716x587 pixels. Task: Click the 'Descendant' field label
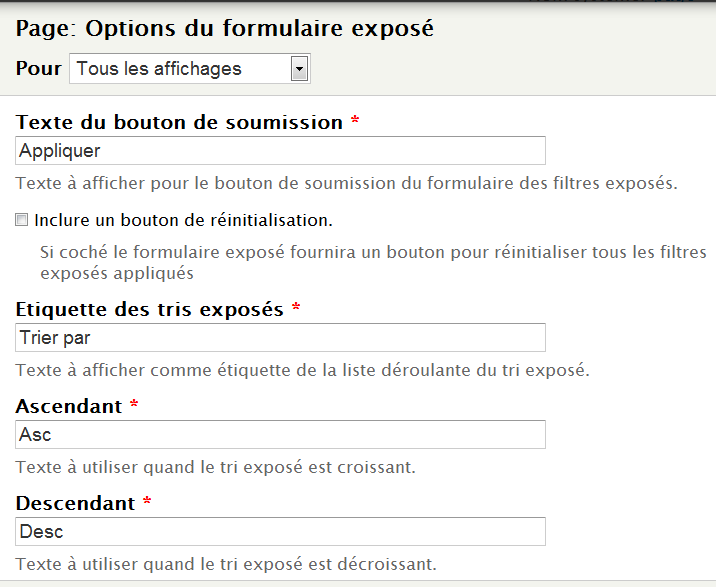(x=76, y=503)
